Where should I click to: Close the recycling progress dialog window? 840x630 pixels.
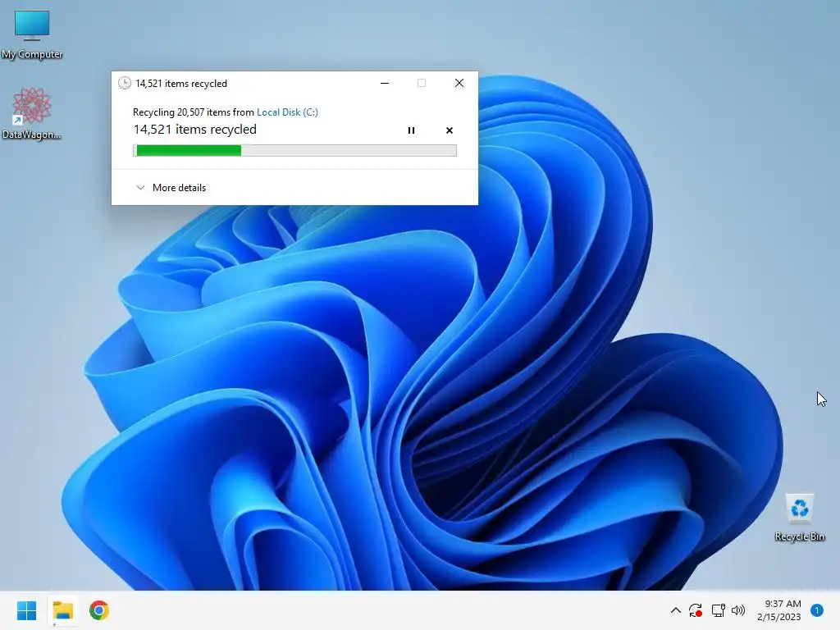[x=459, y=83]
